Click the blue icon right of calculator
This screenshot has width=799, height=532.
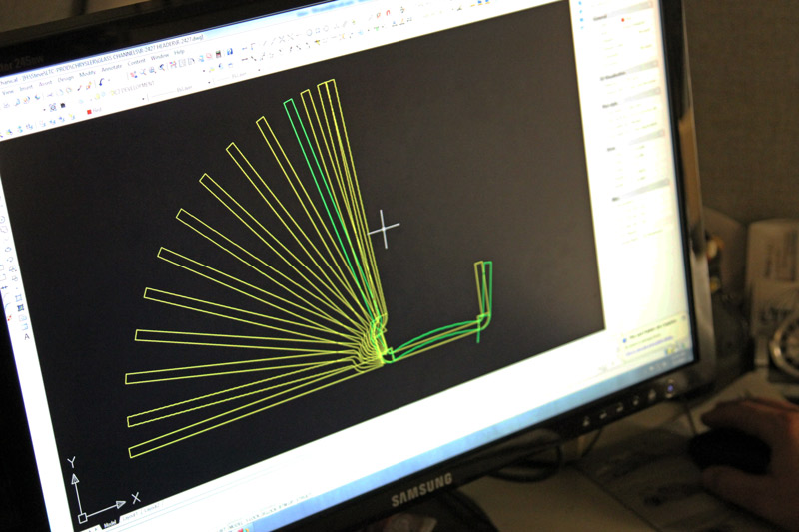[230, 52]
